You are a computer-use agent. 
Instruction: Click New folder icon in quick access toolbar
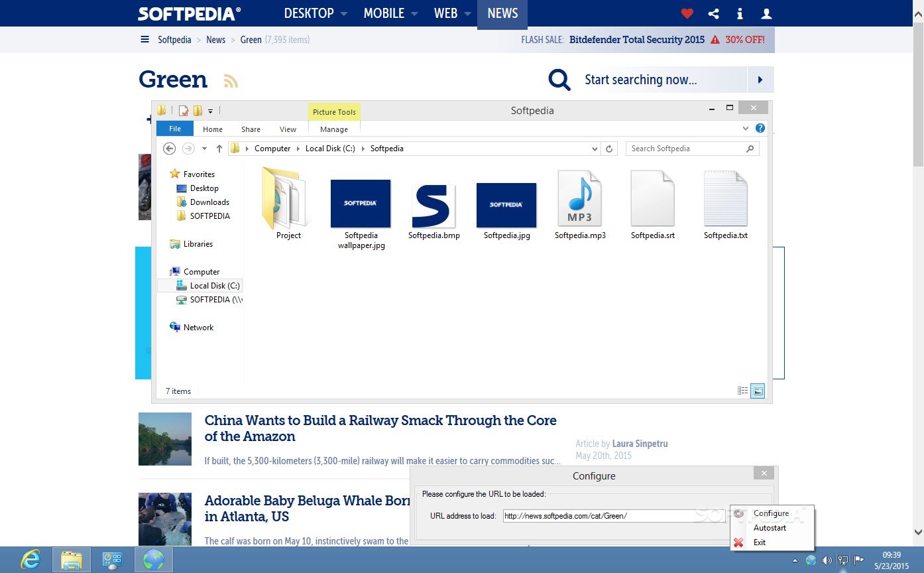[x=198, y=111]
